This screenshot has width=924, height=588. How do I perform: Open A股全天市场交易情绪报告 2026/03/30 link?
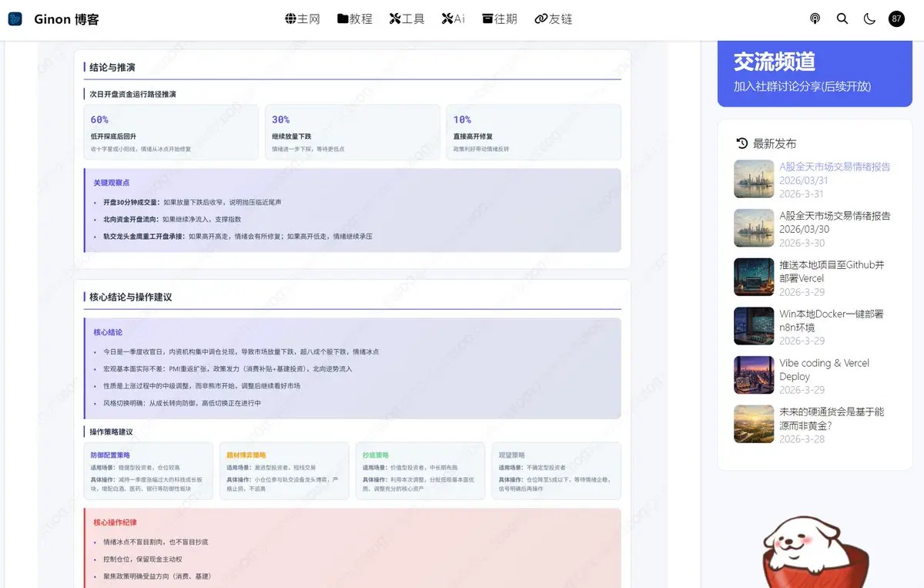coord(835,222)
